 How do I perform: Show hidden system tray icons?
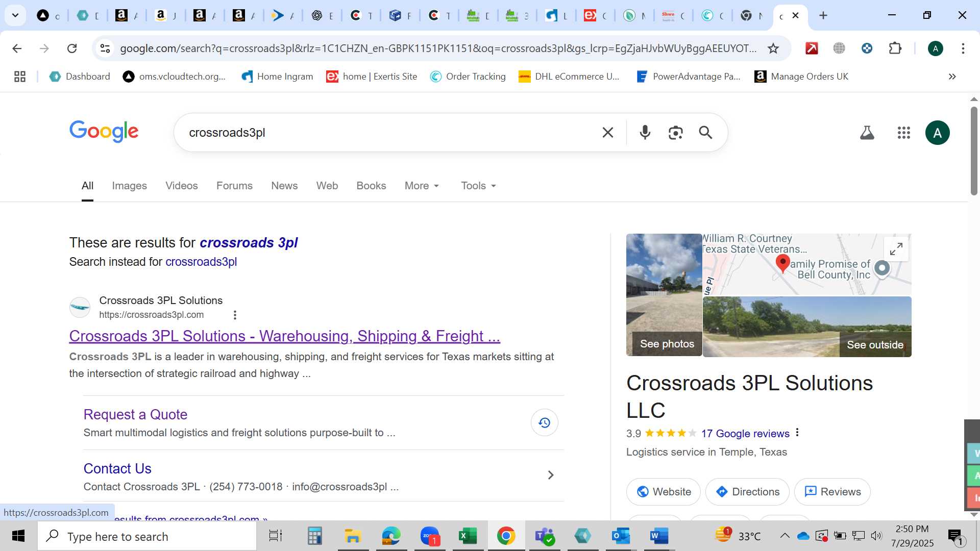[x=785, y=536]
